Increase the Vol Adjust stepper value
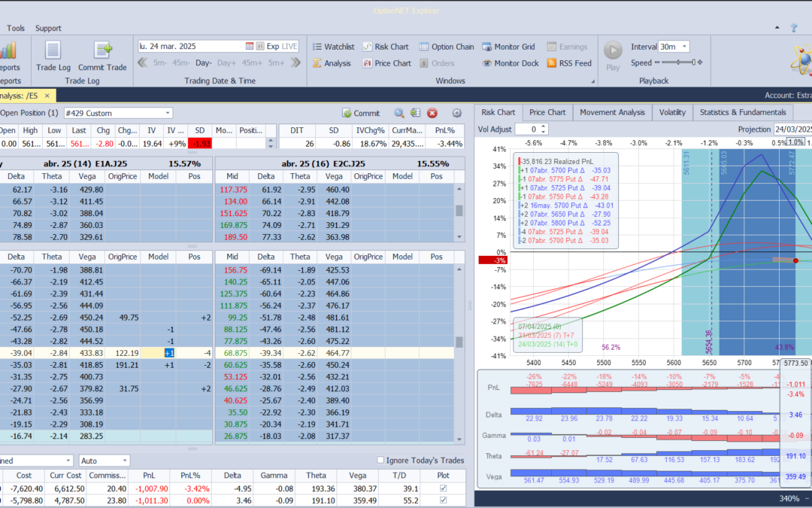This screenshot has width=812, height=508. pos(544,126)
